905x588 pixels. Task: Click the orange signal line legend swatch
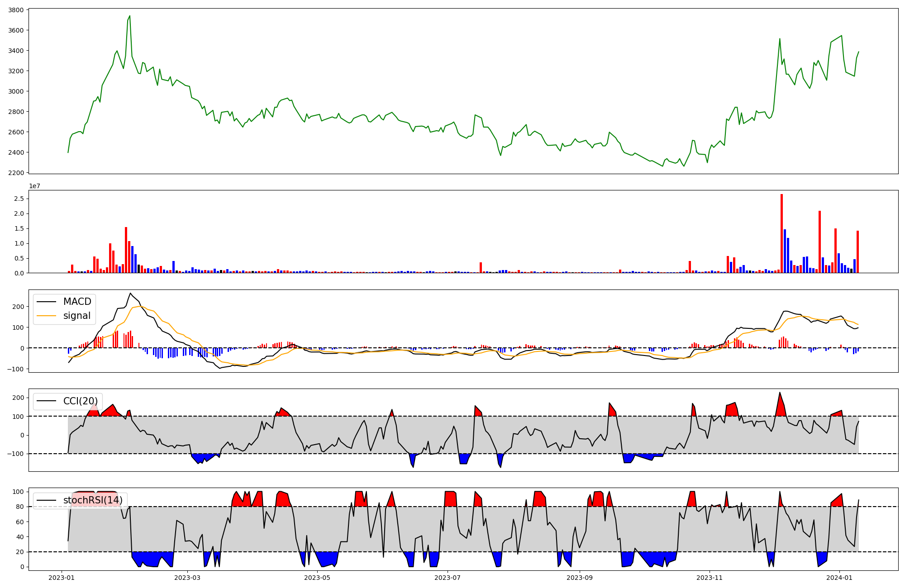[47, 316]
